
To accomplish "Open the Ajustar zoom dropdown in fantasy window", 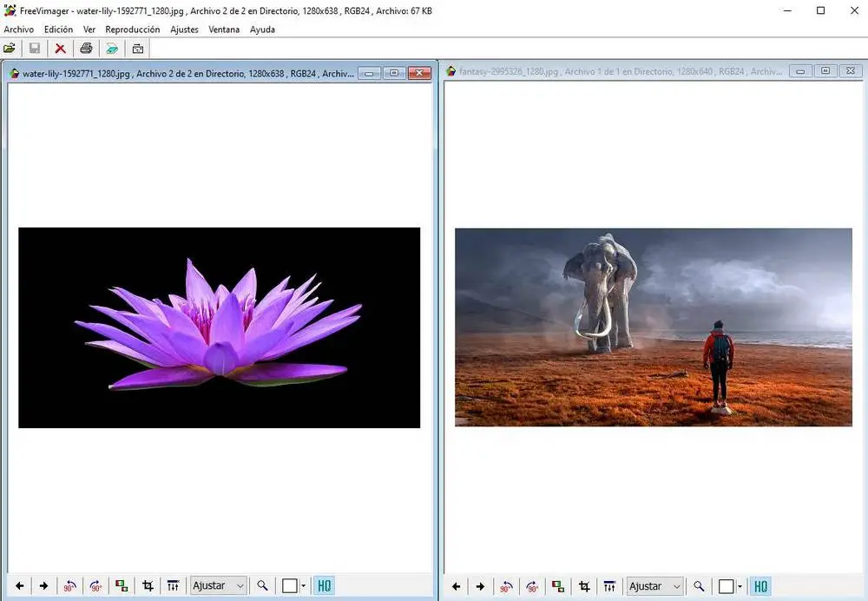I will (654, 586).
